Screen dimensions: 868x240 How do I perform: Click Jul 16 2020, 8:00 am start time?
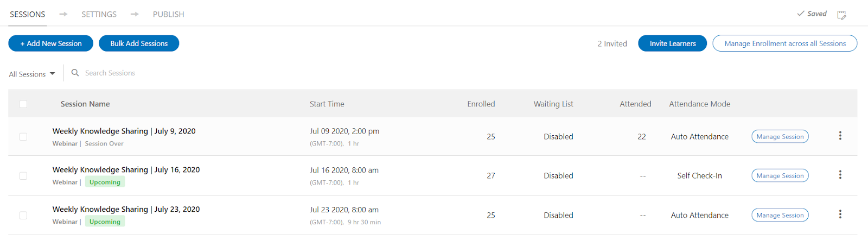344,170
